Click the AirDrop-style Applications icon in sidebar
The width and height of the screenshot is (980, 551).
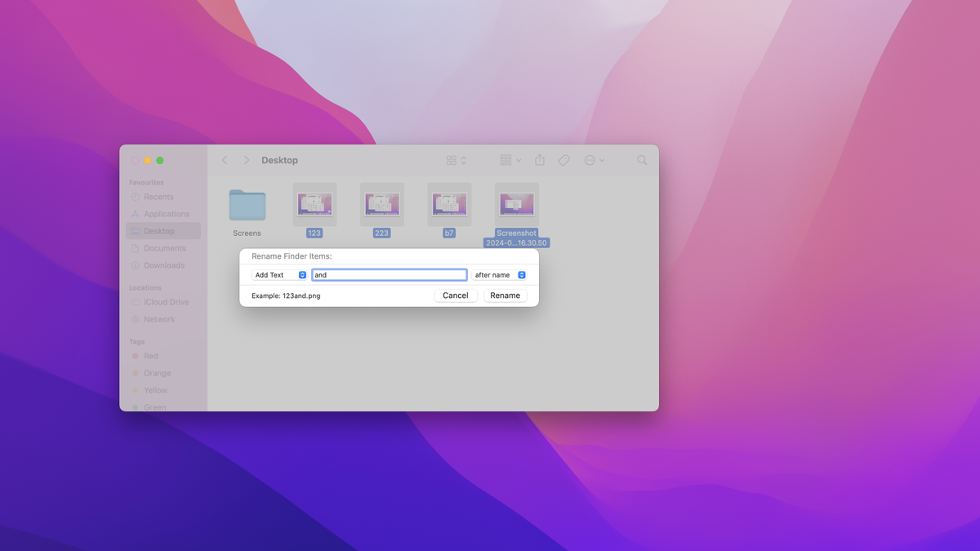point(135,214)
